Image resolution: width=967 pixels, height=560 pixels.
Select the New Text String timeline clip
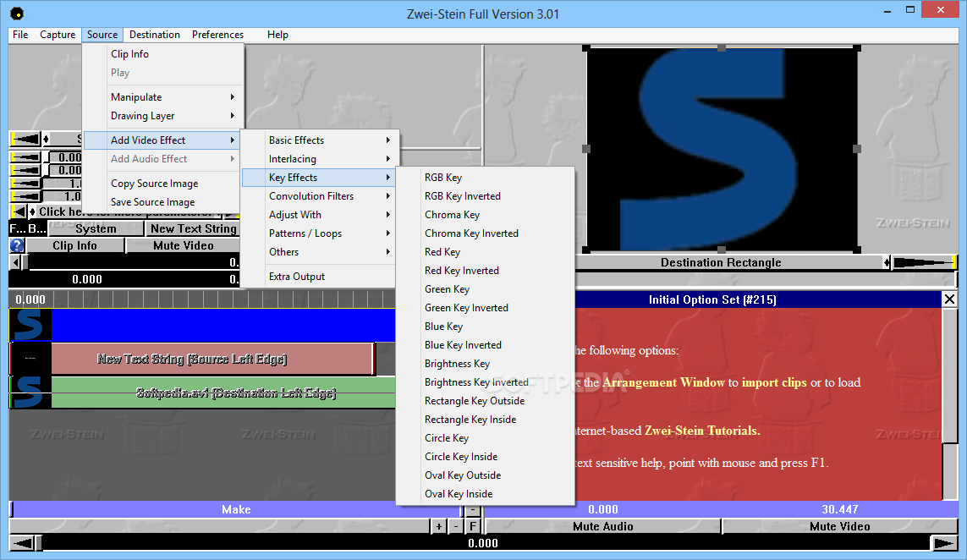pyautogui.click(x=212, y=359)
